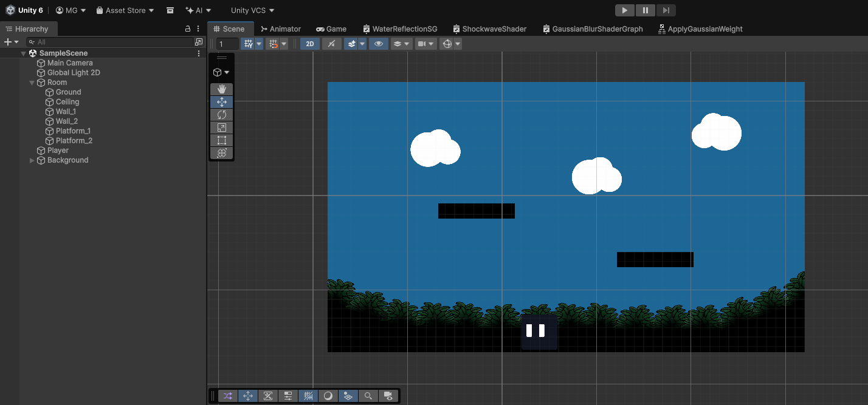
Task: Click the shaded sphere icon in bottom overlay bar
Action: coord(328,396)
